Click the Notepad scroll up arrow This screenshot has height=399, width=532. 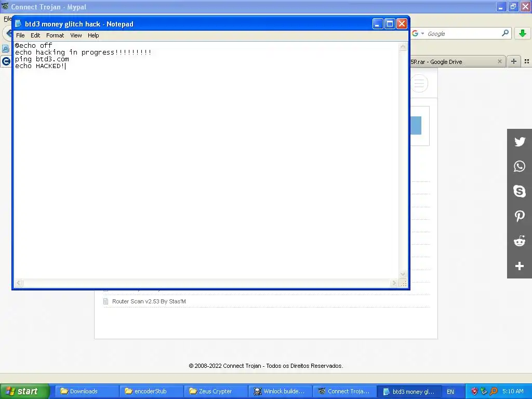(403, 46)
